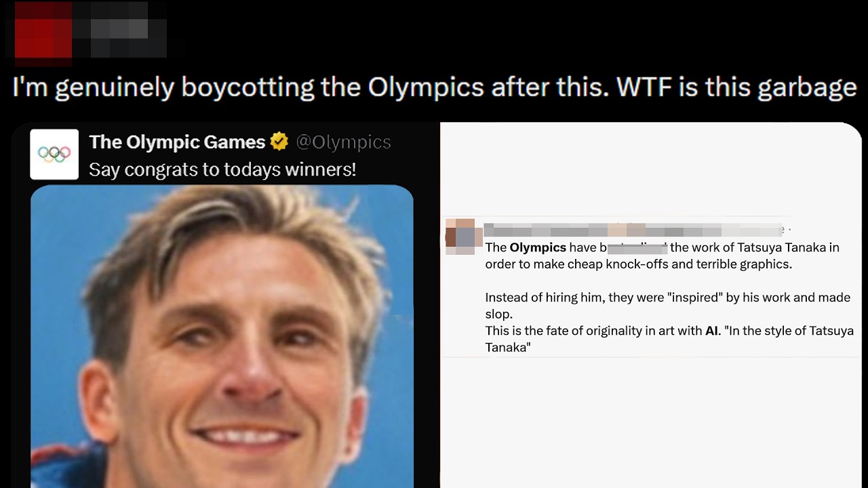Click the word "slop." in the reply
868x488 pixels.
tap(499, 314)
